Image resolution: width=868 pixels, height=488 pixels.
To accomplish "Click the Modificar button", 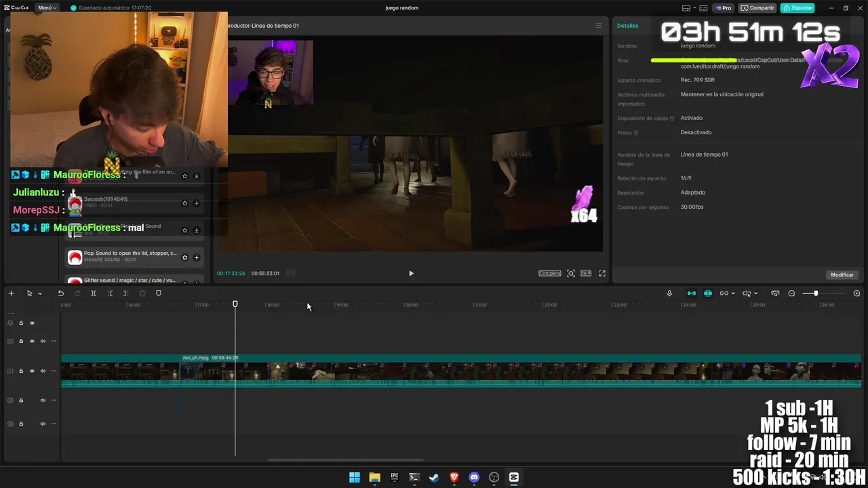I will pos(842,274).
